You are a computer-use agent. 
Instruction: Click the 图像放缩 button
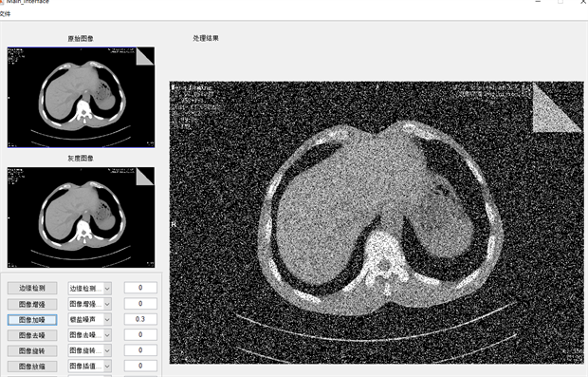click(32, 367)
